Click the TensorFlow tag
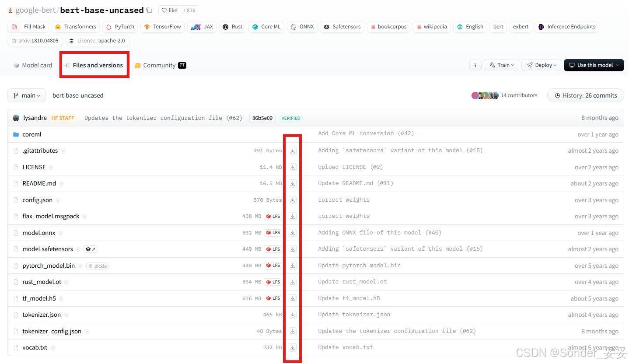Screen dimensions: 629x364 point(162,27)
